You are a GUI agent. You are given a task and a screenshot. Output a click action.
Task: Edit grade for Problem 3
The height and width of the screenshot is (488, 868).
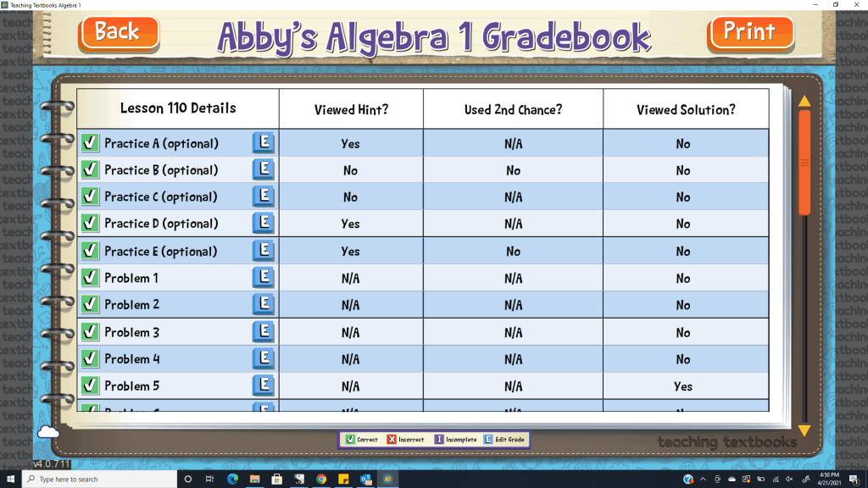[264, 331]
